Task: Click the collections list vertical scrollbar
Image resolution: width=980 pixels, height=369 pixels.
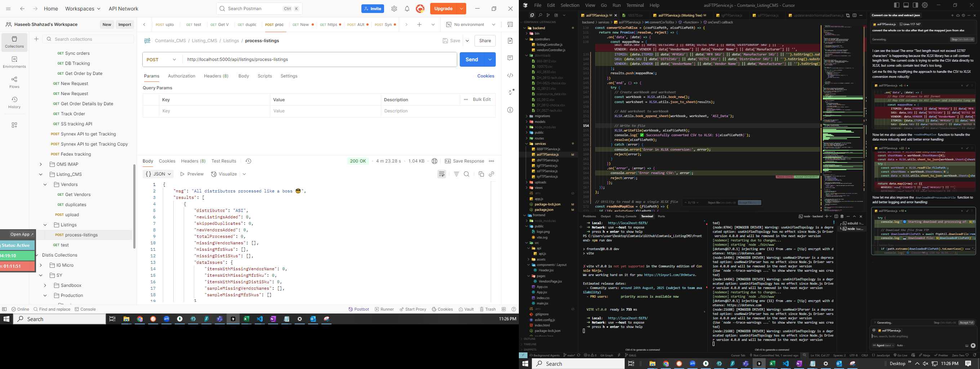Action: click(x=134, y=206)
